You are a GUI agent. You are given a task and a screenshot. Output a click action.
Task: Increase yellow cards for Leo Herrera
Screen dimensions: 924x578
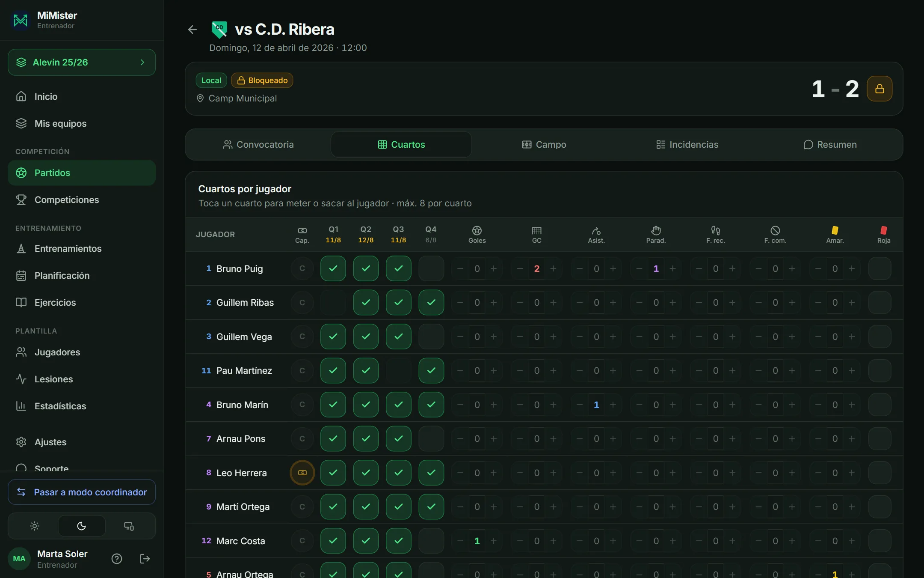click(852, 473)
